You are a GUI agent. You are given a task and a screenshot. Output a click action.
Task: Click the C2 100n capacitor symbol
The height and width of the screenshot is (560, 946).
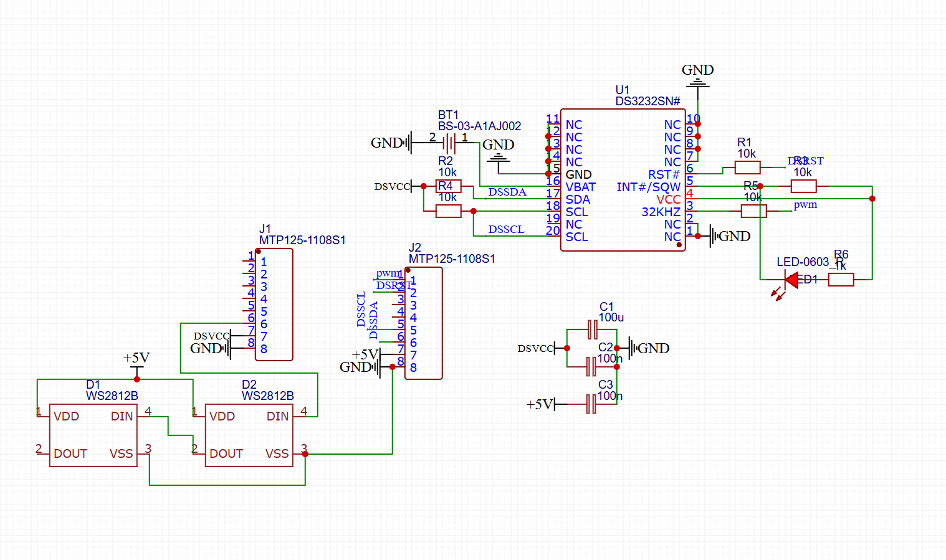click(x=591, y=367)
